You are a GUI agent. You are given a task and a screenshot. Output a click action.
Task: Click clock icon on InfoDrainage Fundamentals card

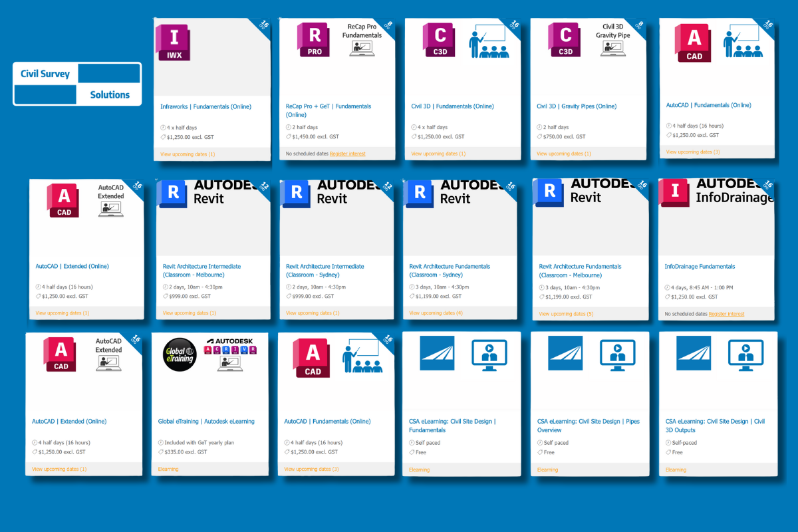point(668,288)
